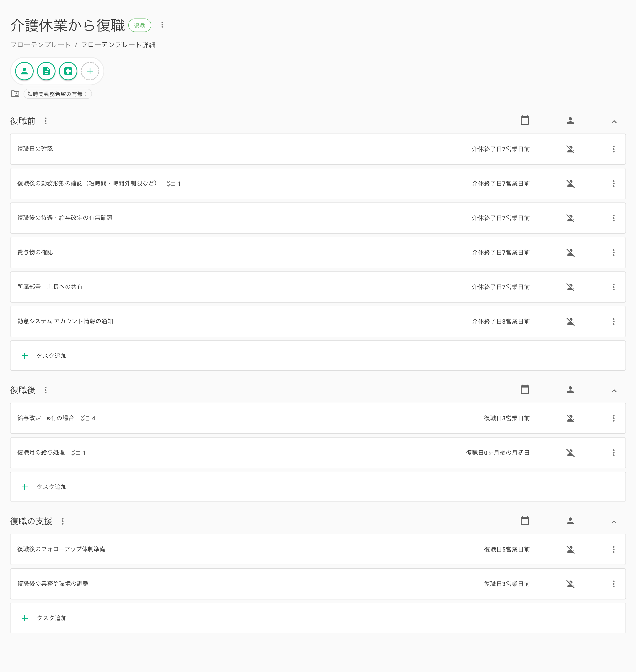This screenshot has height=672, width=636.
Task: Click the 復職日5営業日前 due date
Action: point(507,550)
